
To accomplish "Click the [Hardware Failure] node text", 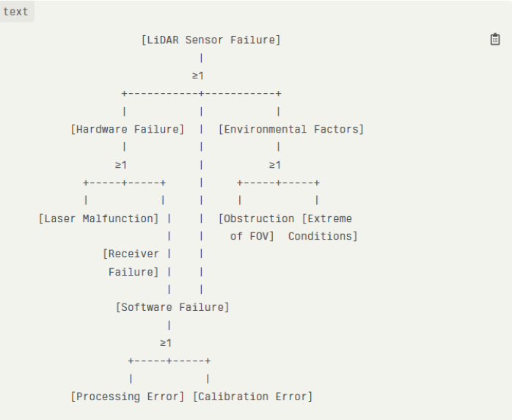I will 128,130.
